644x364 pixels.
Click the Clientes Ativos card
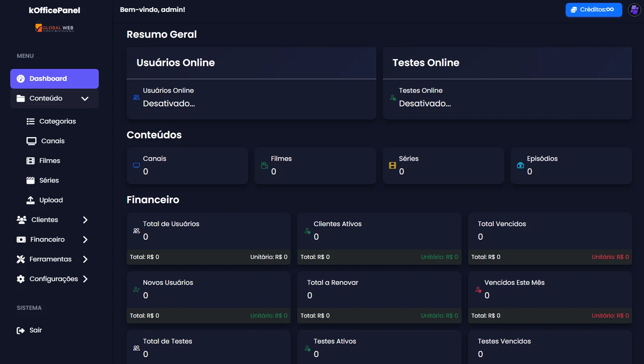(379, 231)
